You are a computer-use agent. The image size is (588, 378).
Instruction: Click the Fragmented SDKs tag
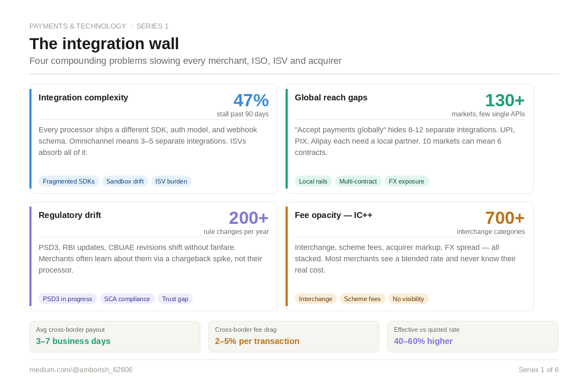[69, 181]
